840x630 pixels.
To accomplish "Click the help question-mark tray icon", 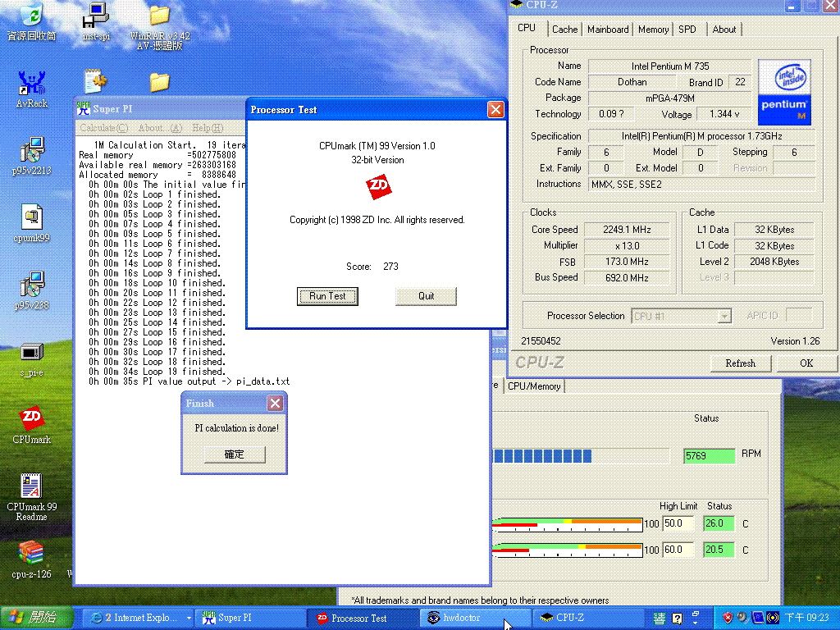I will (x=677, y=619).
